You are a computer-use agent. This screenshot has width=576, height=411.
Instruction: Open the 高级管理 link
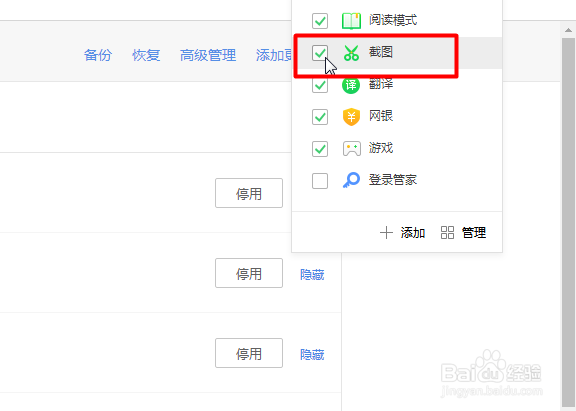[x=208, y=55]
